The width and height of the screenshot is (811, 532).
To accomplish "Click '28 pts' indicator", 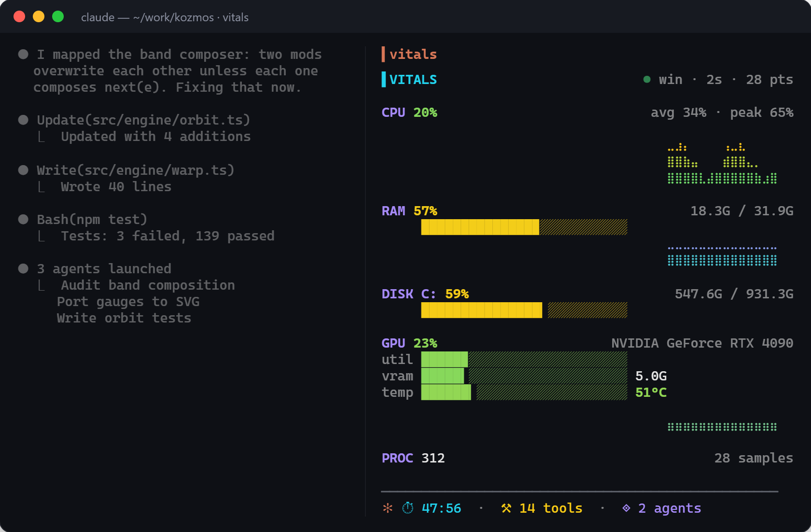I will pyautogui.click(x=769, y=79).
